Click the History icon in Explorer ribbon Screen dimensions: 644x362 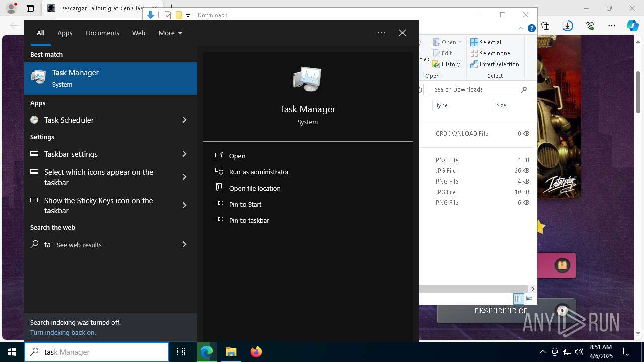pyautogui.click(x=436, y=64)
